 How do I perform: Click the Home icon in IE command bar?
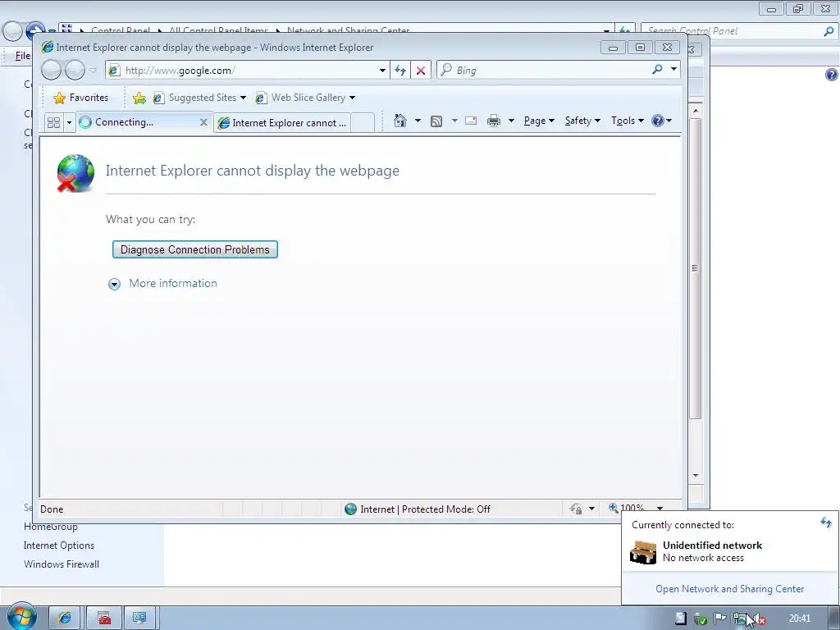pyautogui.click(x=399, y=121)
